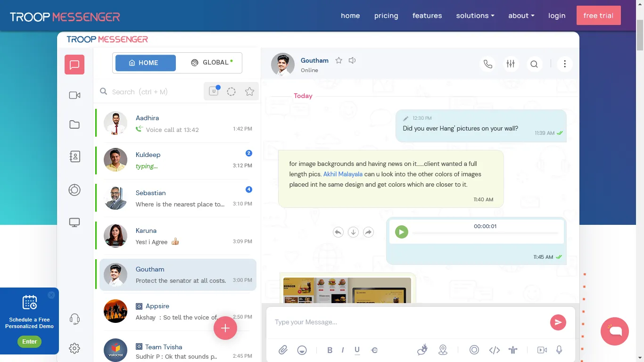644x362 pixels.
Task: Forward the audio message
Action: (369, 232)
